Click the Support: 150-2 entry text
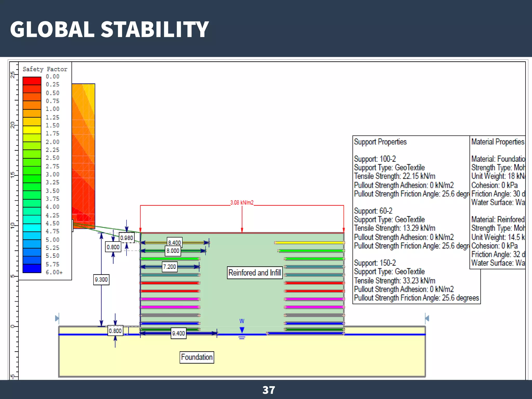Image resolution: width=532 pixels, height=399 pixels. 375,263
